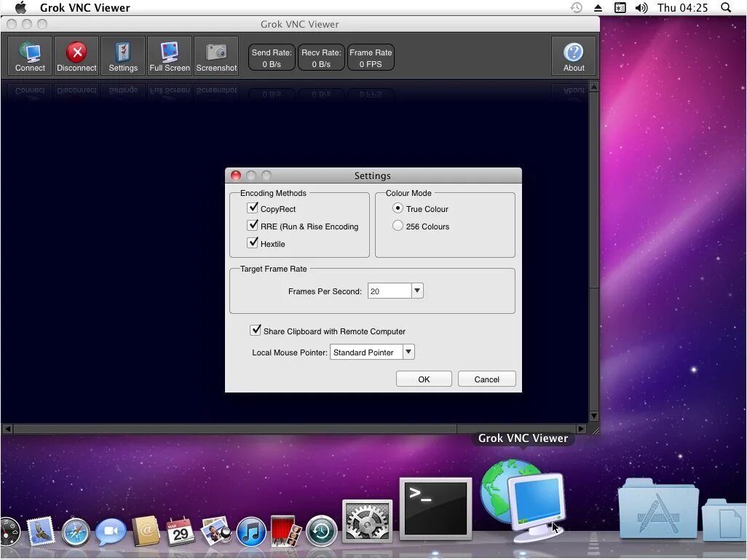Click the Time Machine menu bar icon
Viewport: 747px width, 560px height.
pos(577,7)
